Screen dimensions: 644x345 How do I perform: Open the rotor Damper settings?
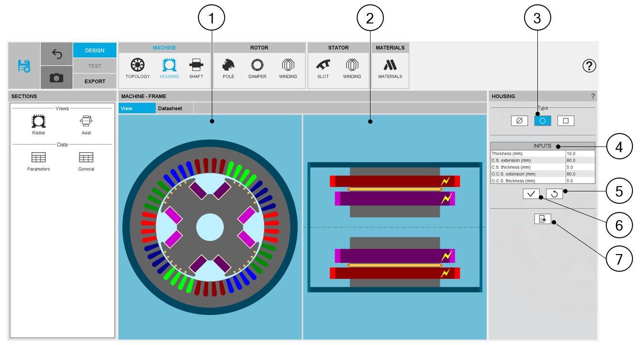[x=257, y=68]
